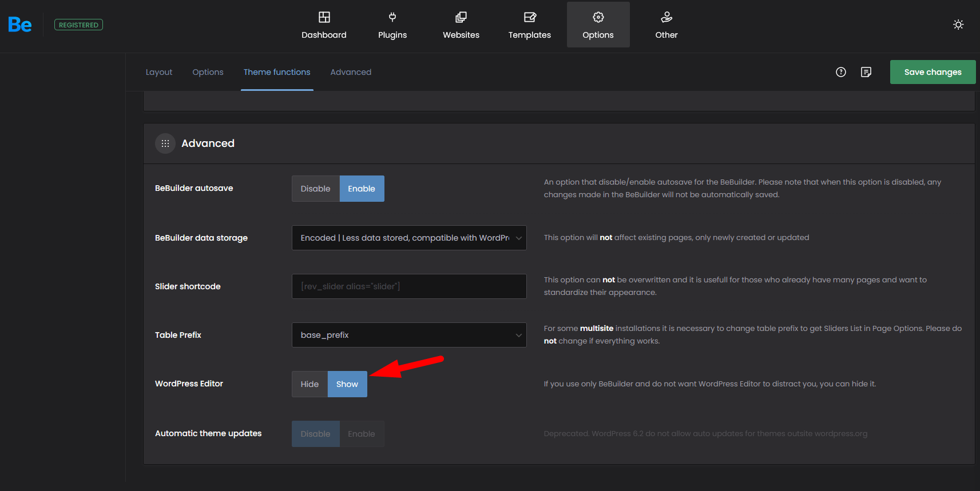This screenshot has height=491, width=980.
Task: Switch to the Advanced sub-tab
Action: point(351,72)
